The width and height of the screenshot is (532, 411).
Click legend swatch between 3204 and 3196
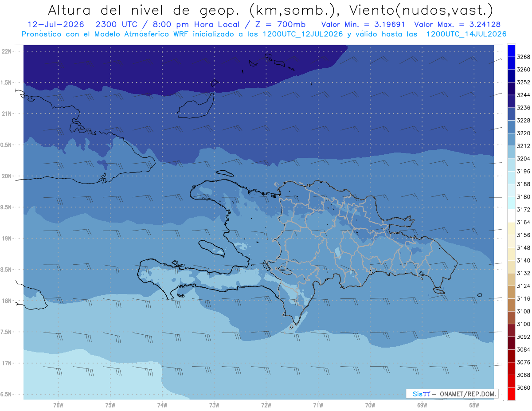511,165
